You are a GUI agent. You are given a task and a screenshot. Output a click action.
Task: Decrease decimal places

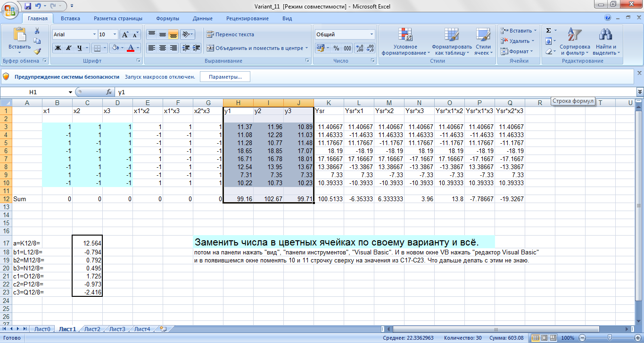coord(370,48)
